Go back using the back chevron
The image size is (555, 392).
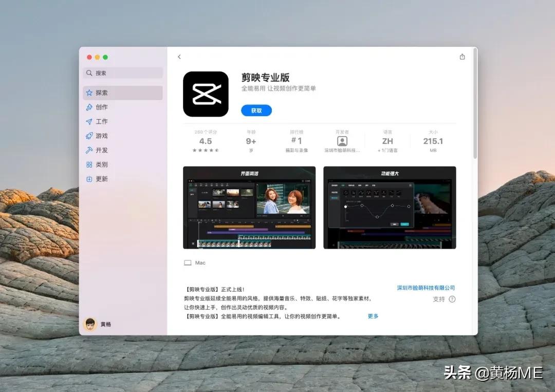point(179,57)
